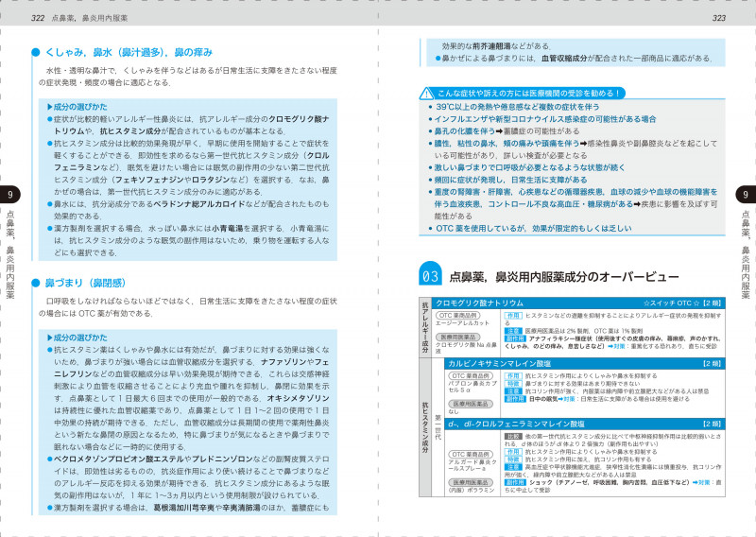Click ▶成分の選びかた under the くしゃみ section
756x537 pixels.
(x=77, y=107)
